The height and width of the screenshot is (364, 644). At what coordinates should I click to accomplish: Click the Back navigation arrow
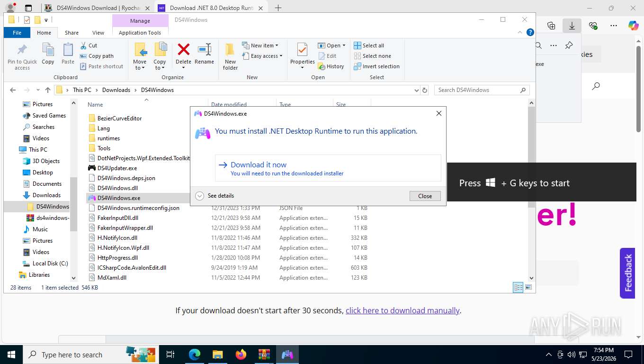pyautogui.click(x=13, y=90)
